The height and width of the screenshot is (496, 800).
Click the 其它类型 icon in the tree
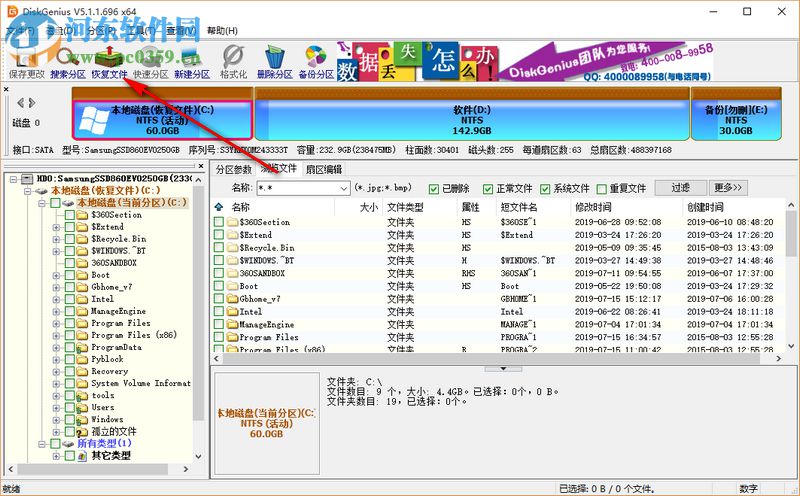tap(82, 456)
